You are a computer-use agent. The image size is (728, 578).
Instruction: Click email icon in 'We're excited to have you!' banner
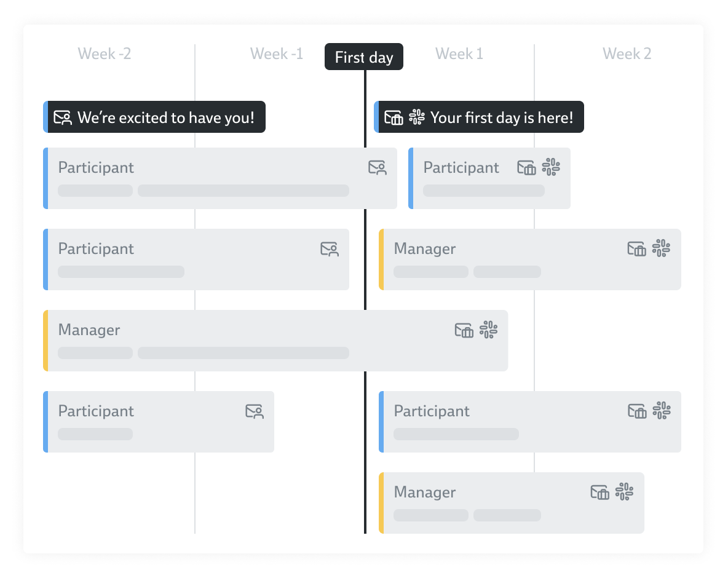[x=63, y=117]
